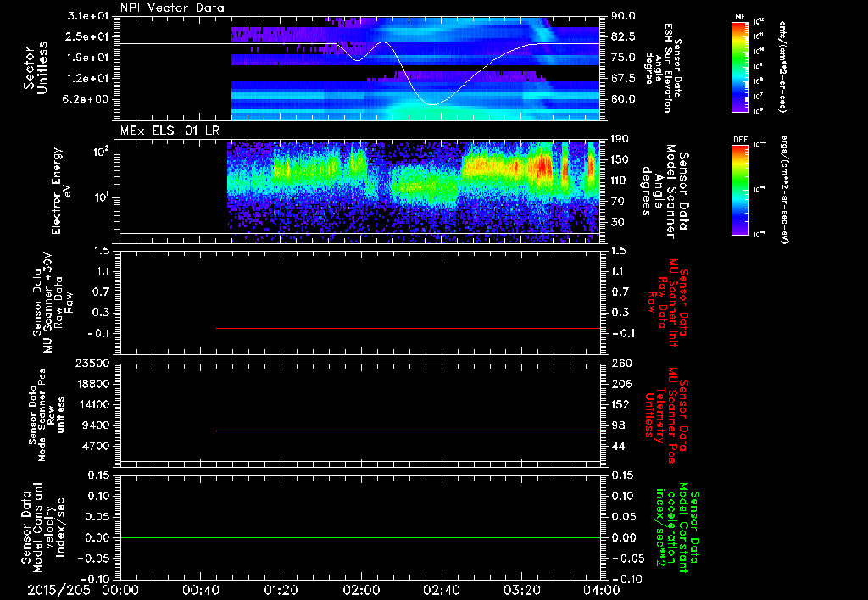Click the "190" scanner angle tick
Viewport: 868px width, 600px height.
tap(620, 139)
